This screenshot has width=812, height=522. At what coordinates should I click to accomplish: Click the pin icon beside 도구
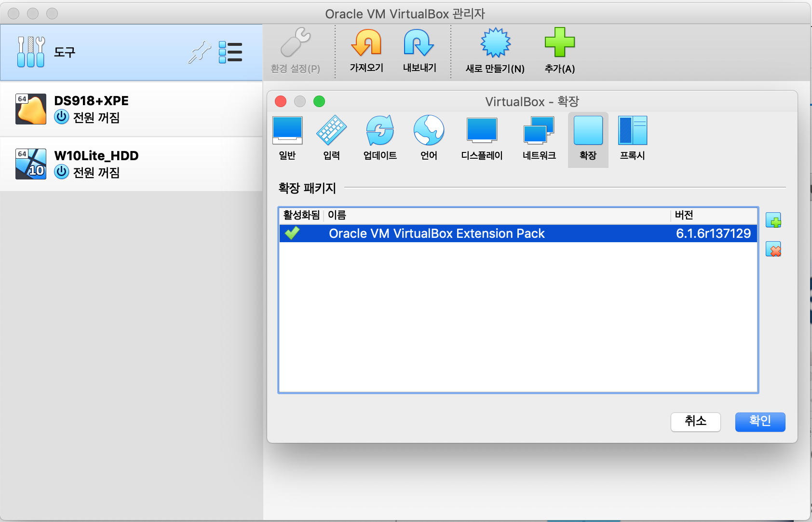(199, 52)
